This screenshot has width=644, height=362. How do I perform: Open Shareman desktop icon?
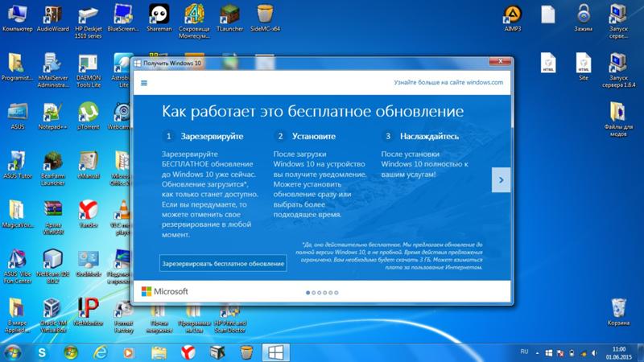pos(159,19)
